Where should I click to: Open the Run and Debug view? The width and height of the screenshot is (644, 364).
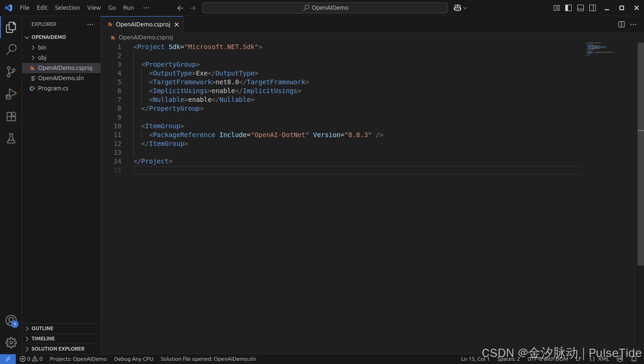[x=11, y=94]
